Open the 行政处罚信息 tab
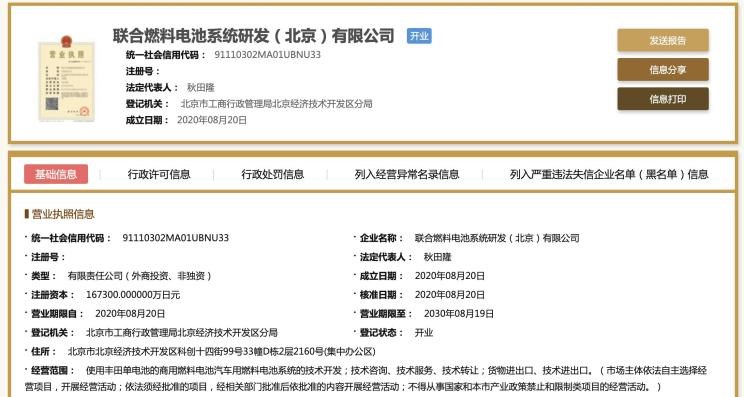 click(x=272, y=174)
